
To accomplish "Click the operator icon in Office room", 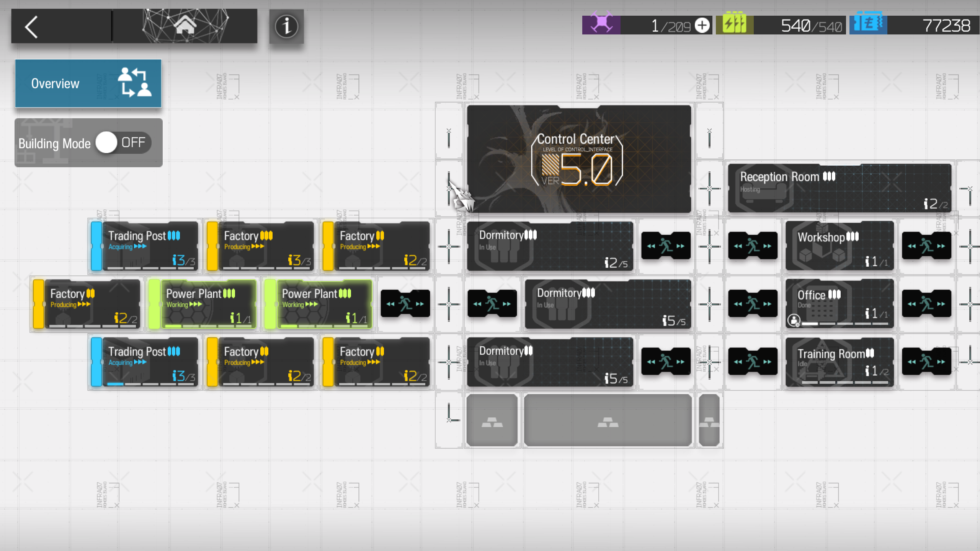I will [x=794, y=320].
